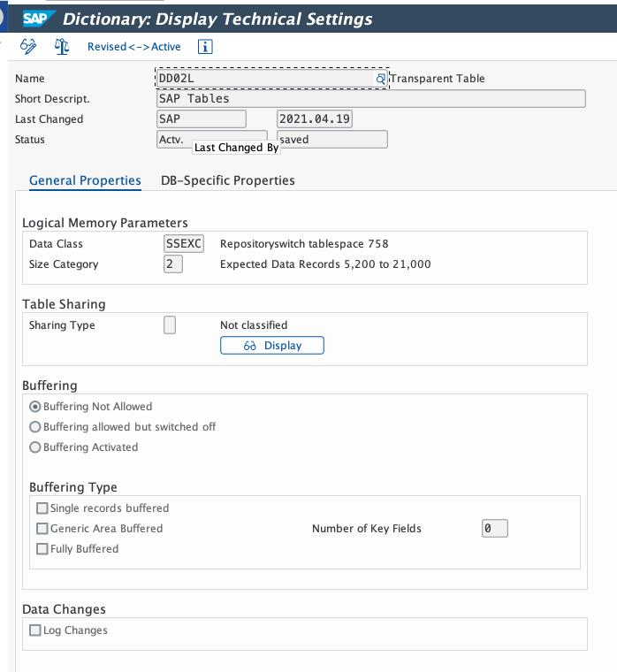Click the 'Data Class' label

tap(56, 244)
